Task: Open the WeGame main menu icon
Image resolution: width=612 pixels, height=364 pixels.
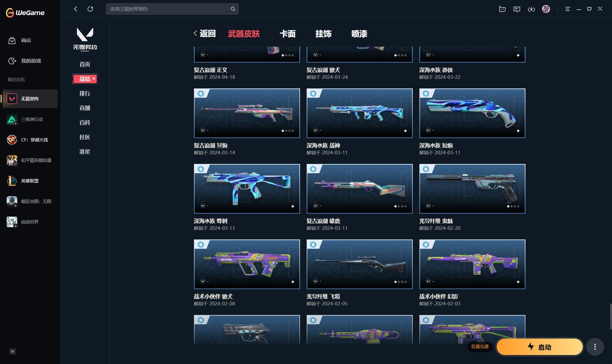Action: [x=567, y=9]
